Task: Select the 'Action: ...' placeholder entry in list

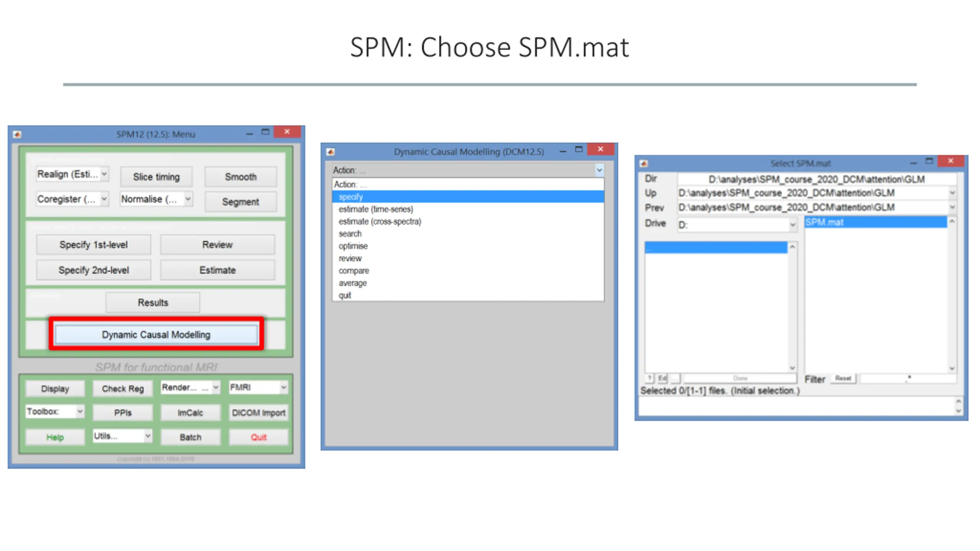Action: [x=468, y=184]
